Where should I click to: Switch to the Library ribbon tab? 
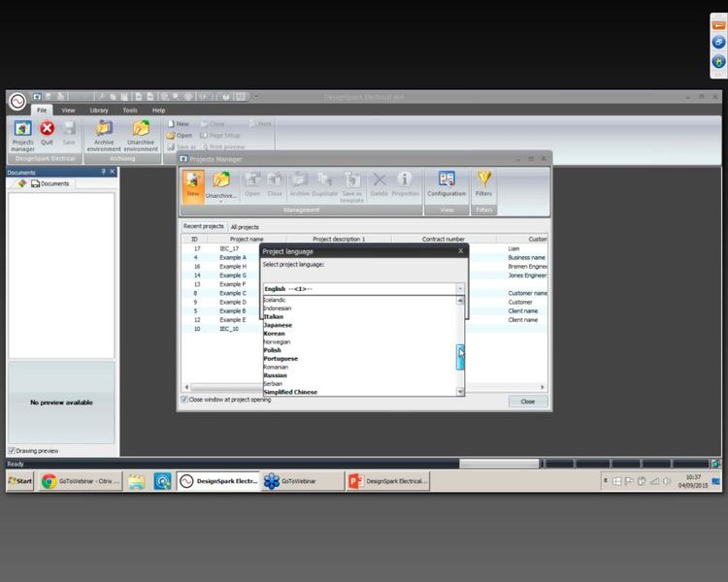[x=98, y=110]
